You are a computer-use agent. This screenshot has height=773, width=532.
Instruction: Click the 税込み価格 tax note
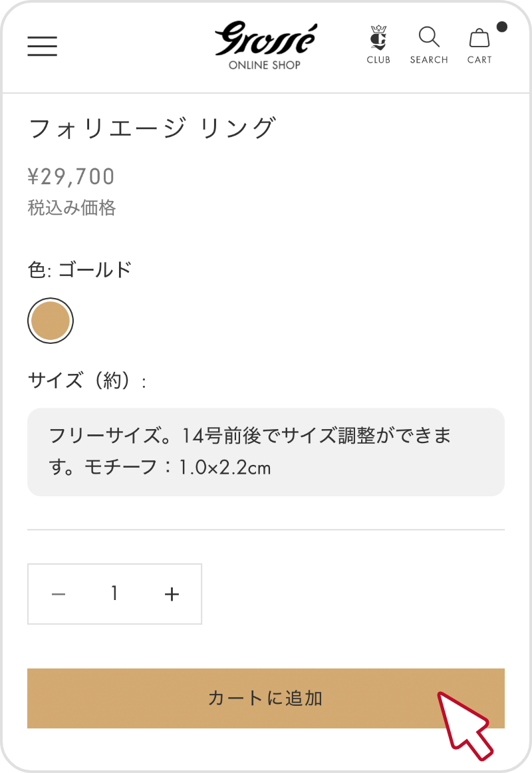point(72,208)
